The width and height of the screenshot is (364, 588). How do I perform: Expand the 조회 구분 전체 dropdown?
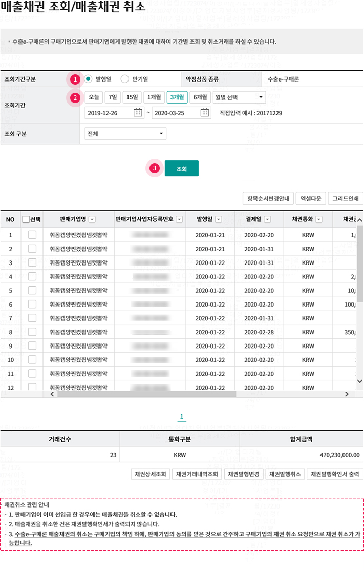tap(125, 133)
